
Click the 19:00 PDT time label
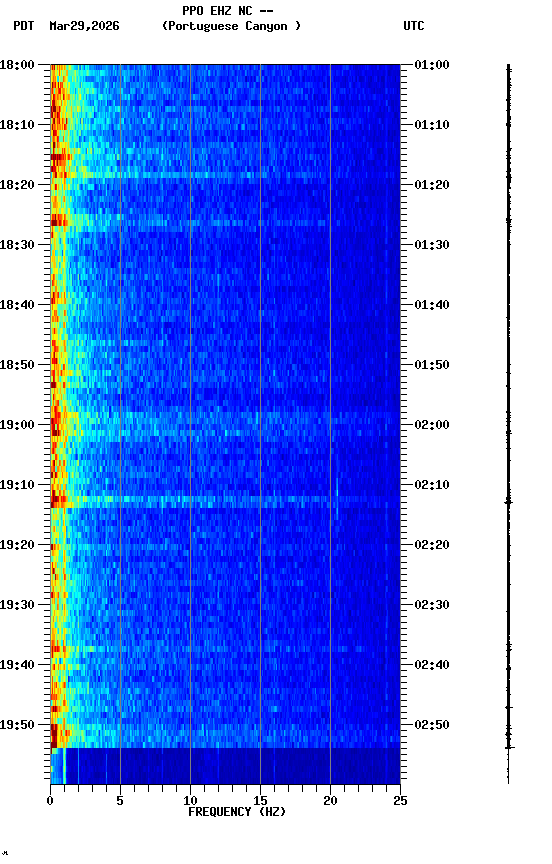17,425
